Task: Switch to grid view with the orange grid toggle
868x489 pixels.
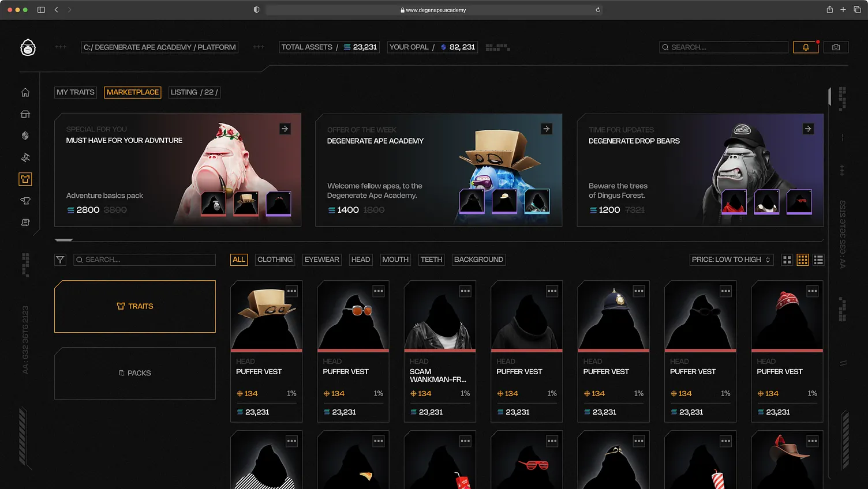Action: (802, 259)
